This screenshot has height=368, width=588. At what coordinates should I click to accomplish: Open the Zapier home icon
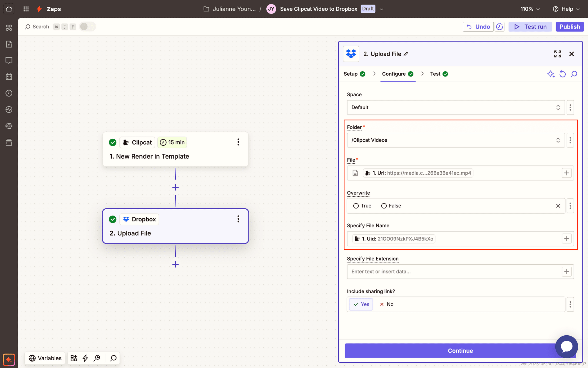point(9,9)
